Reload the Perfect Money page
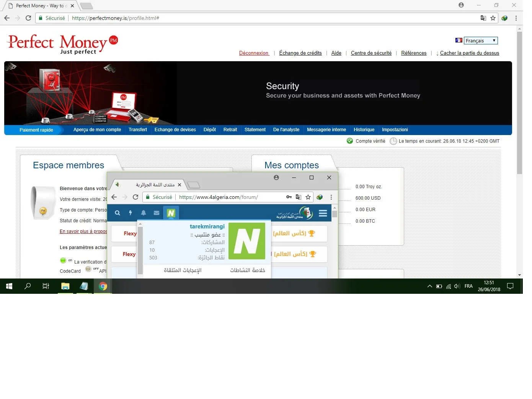This screenshot has width=532, height=399. 28,18
